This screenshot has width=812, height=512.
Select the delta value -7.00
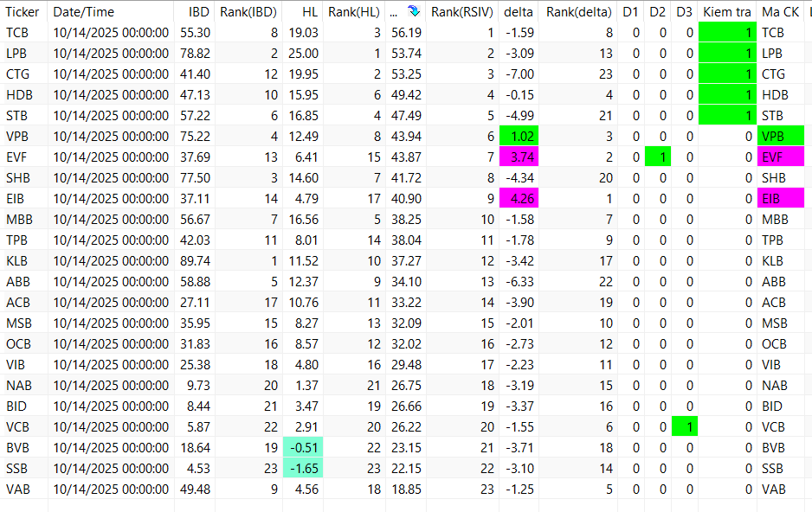(519, 74)
